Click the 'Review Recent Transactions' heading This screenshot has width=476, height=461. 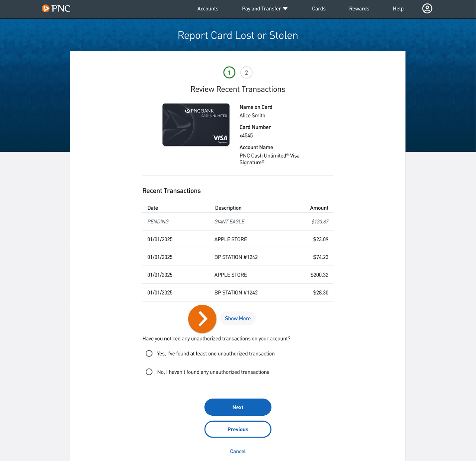(x=238, y=89)
